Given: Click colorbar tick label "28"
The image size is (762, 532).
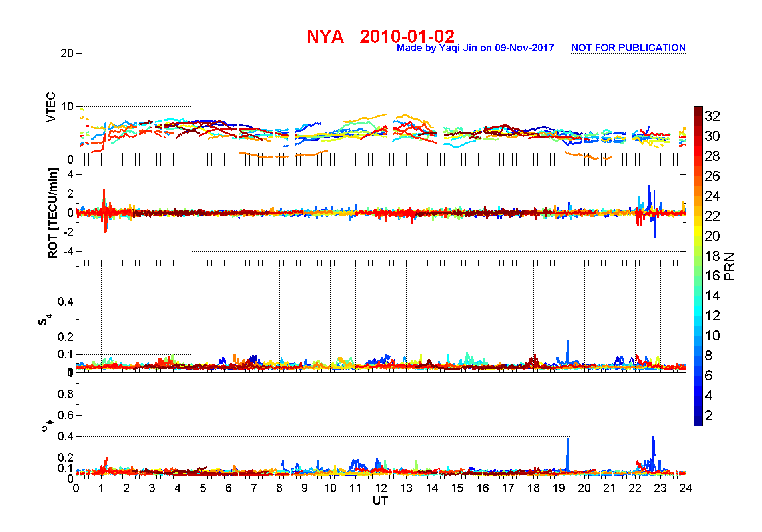Looking at the screenshot, I should [712, 156].
